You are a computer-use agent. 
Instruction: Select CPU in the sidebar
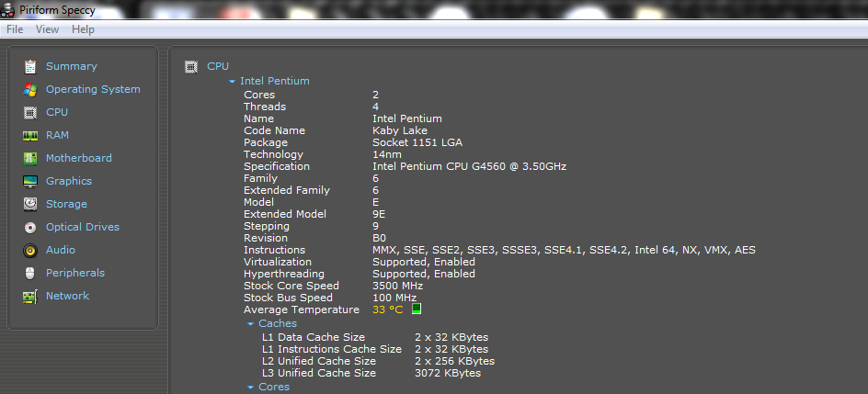coord(57,112)
